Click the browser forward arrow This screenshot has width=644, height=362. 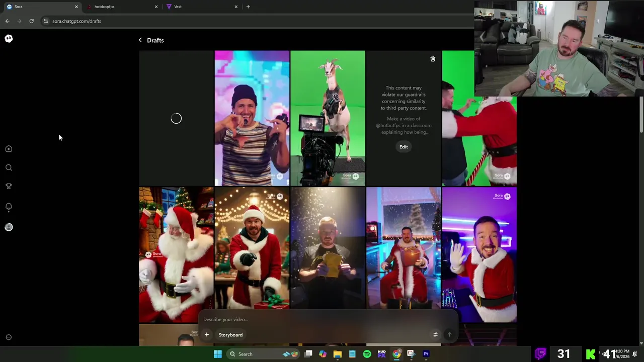tap(19, 21)
